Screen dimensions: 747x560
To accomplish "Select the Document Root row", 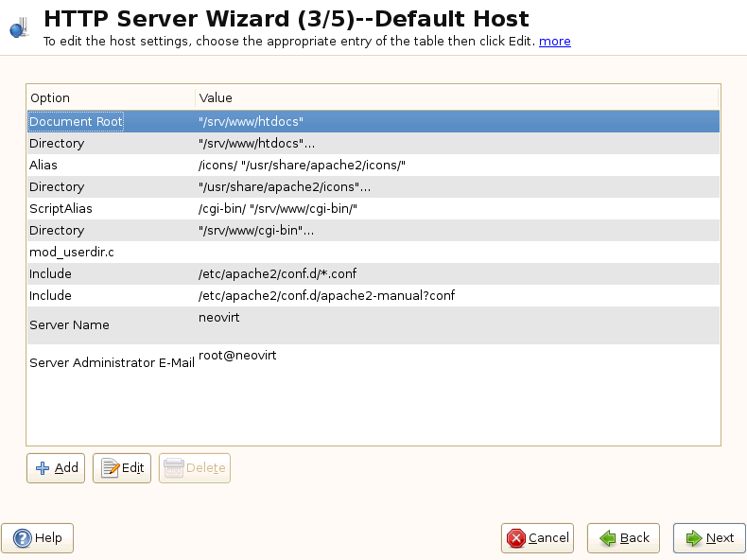I will (373, 122).
